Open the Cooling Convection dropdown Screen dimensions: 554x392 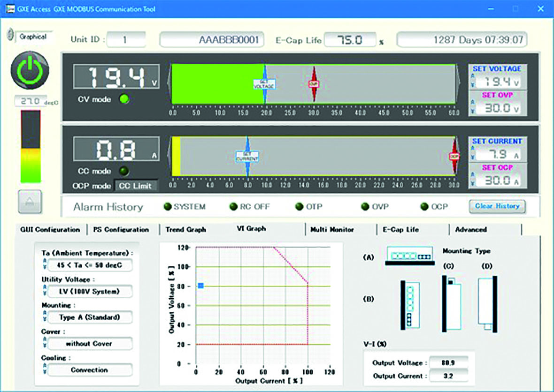coord(90,370)
